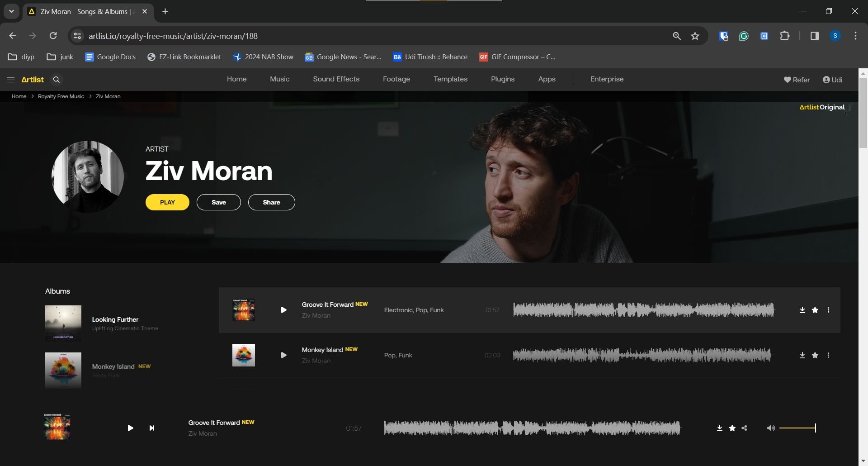Go to the Enterprise page
The height and width of the screenshot is (466, 868).
click(607, 79)
